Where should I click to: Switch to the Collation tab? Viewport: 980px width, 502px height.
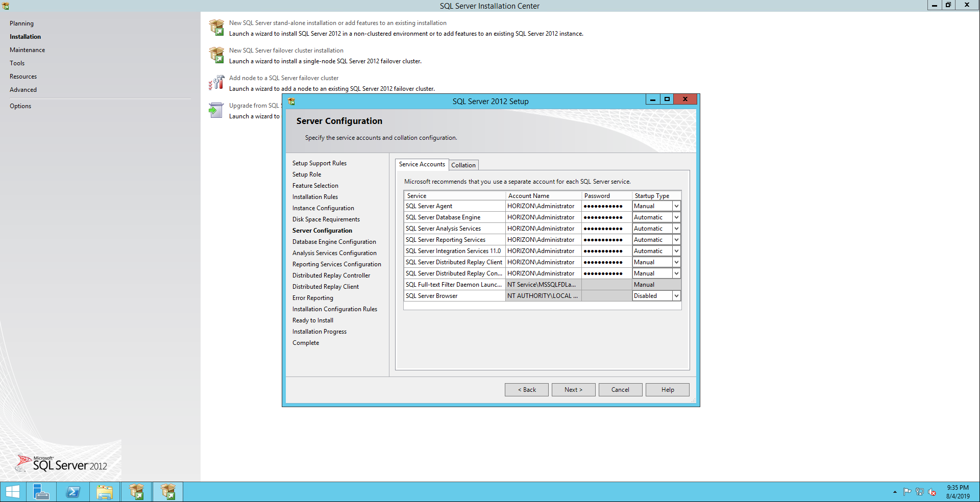[463, 165]
